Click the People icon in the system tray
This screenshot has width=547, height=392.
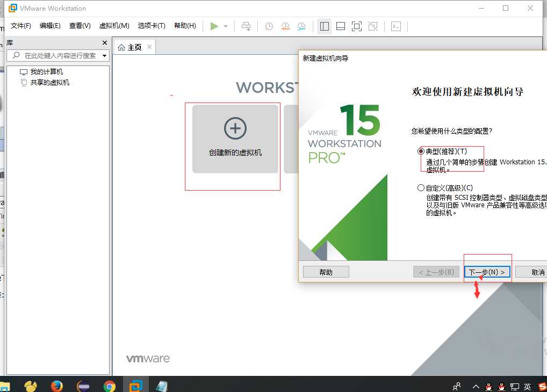click(457, 386)
